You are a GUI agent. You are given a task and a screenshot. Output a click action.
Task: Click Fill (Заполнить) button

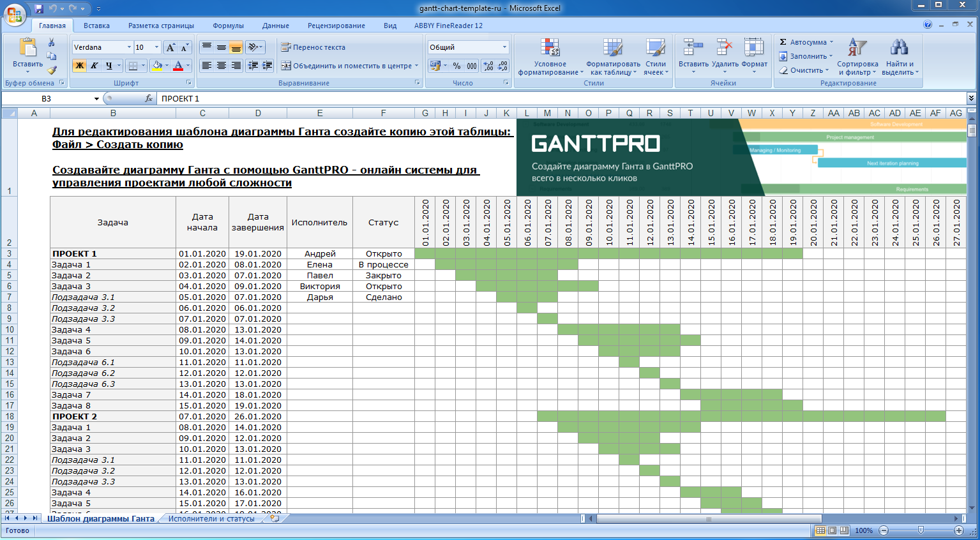click(806, 56)
